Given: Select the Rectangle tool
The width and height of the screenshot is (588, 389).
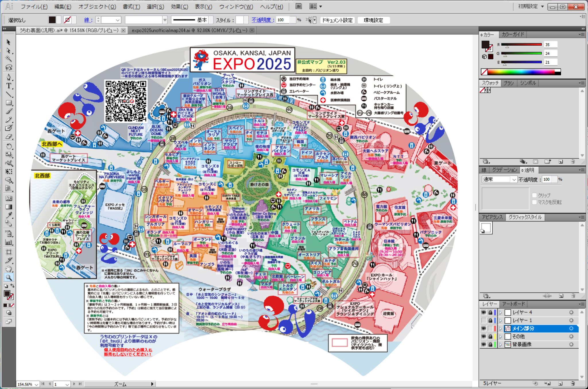Looking at the screenshot, I should click(9, 103).
